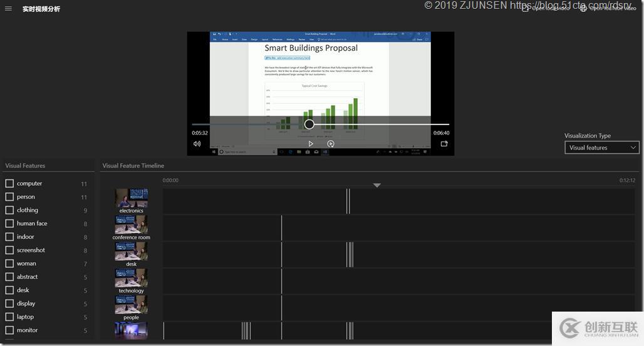644x346 pixels.
Task: Click the desk thumbnail in the timeline
Action: click(x=132, y=251)
